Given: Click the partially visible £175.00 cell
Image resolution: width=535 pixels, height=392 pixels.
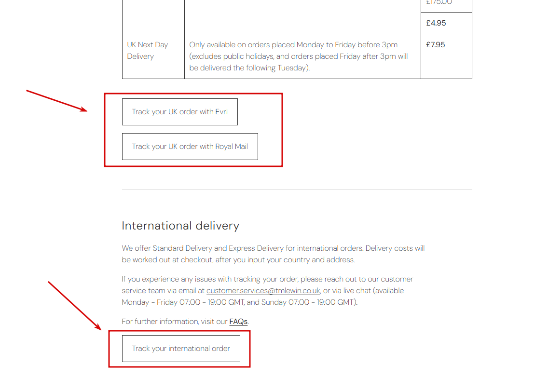Looking at the screenshot, I should (439, 3).
